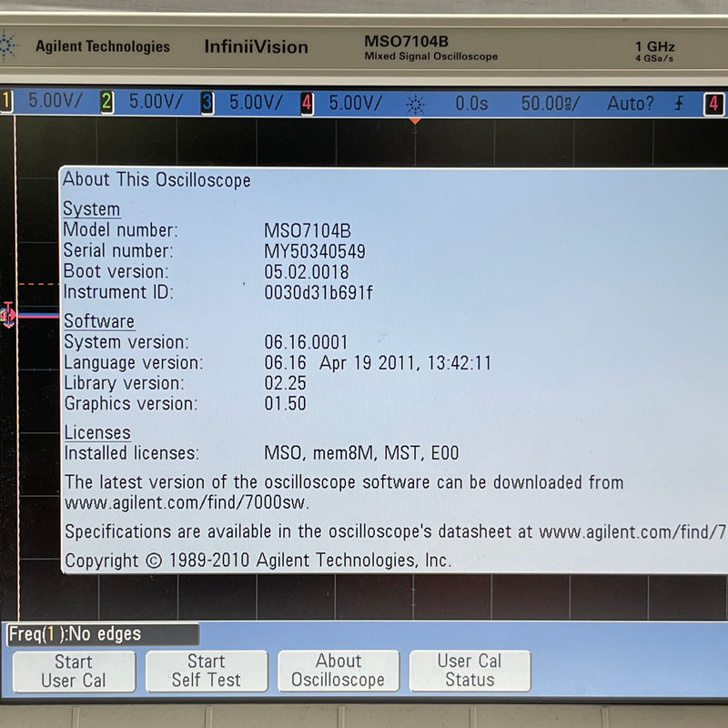Screen dimensions: 728x728
Task: Open channel 1 vertical scale 5.00V/ selector
Action: tap(56, 103)
